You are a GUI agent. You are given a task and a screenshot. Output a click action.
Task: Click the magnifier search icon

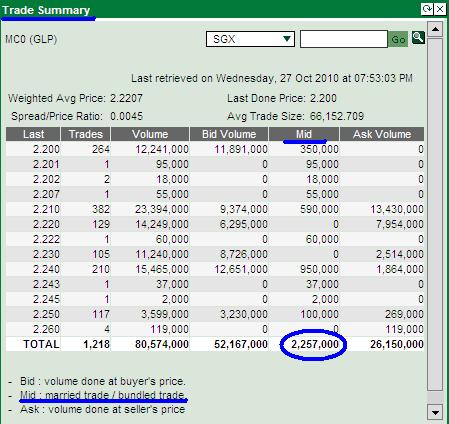click(418, 37)
